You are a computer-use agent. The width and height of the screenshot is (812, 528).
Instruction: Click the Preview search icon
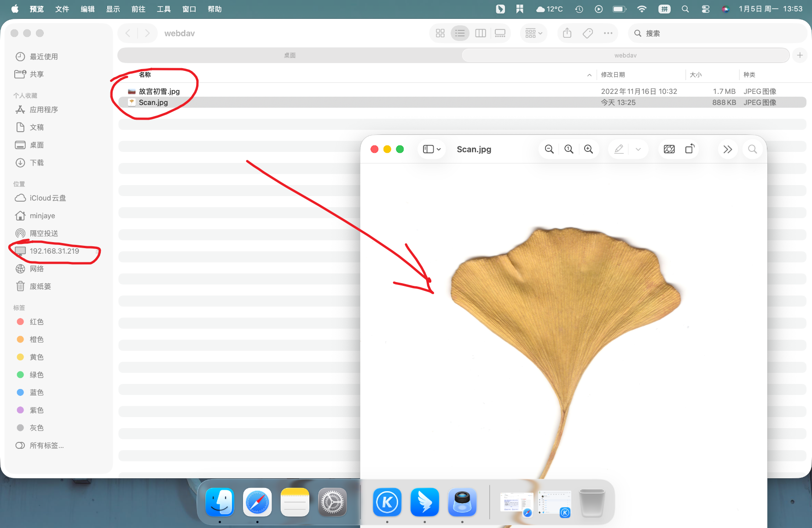753,149
